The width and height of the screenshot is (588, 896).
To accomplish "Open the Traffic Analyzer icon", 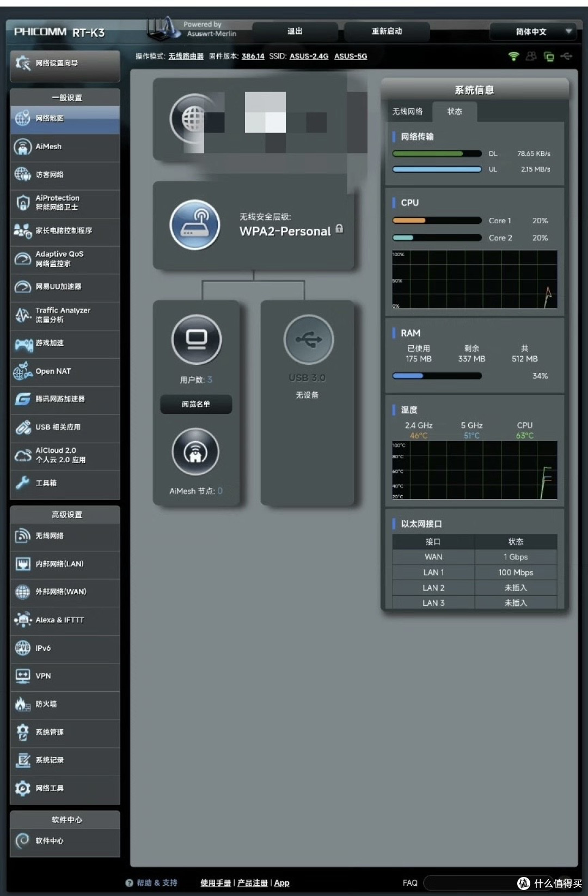I will [22, 315].
